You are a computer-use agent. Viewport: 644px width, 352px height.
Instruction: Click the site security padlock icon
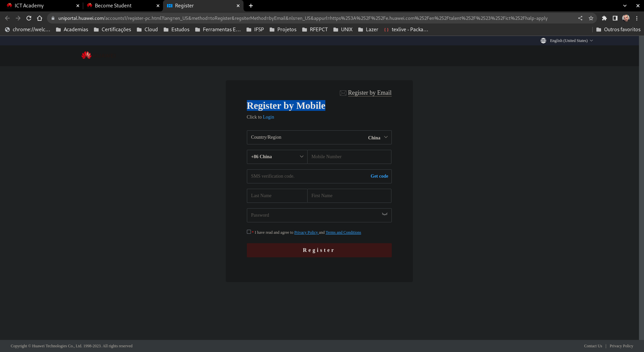coord(53,18)
